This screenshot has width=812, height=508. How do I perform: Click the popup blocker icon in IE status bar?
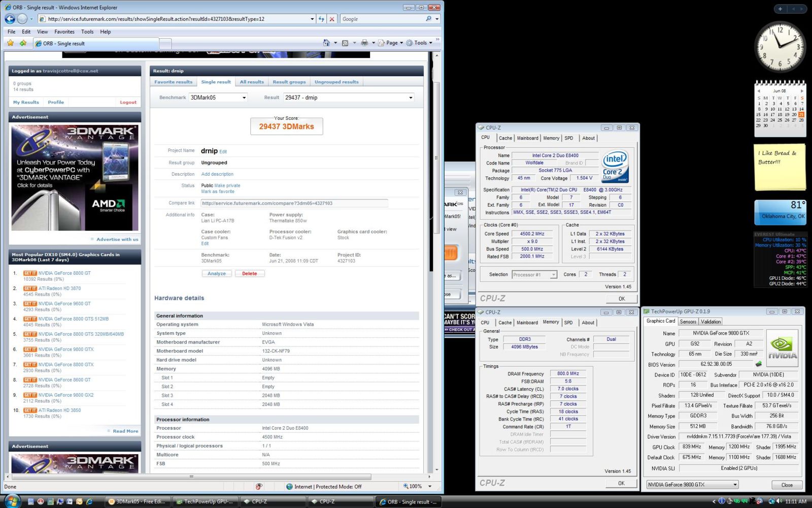(259, 487)
